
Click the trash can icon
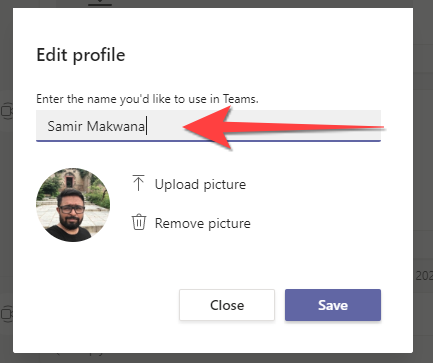139,222
